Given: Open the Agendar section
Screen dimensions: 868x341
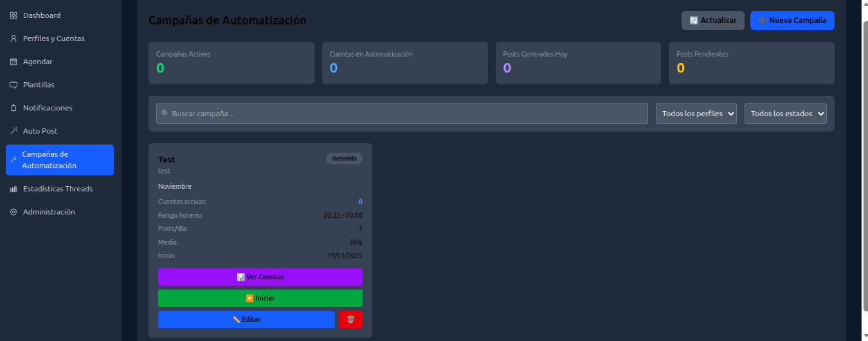Looking at the screenshot, I should tap(60, 62).
